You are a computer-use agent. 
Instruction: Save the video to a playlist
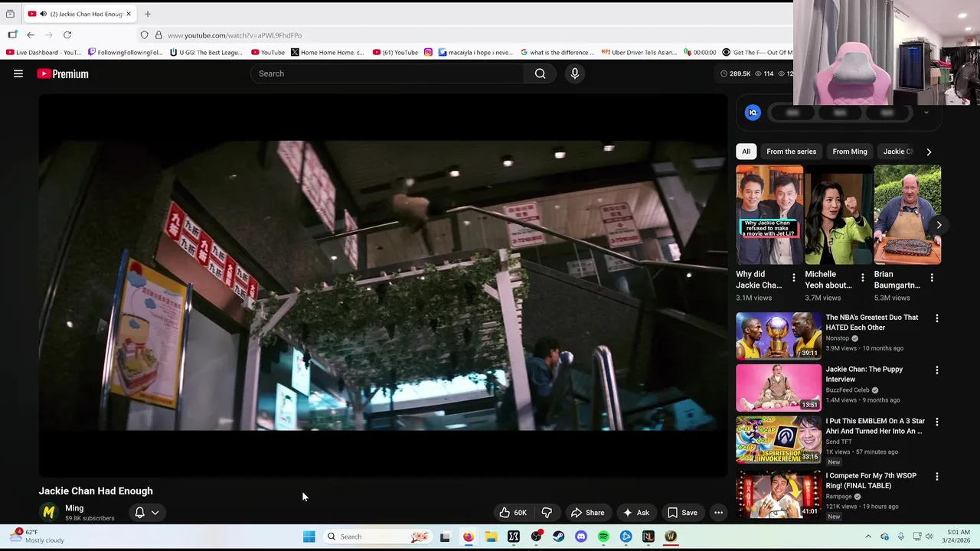[682, 513]
